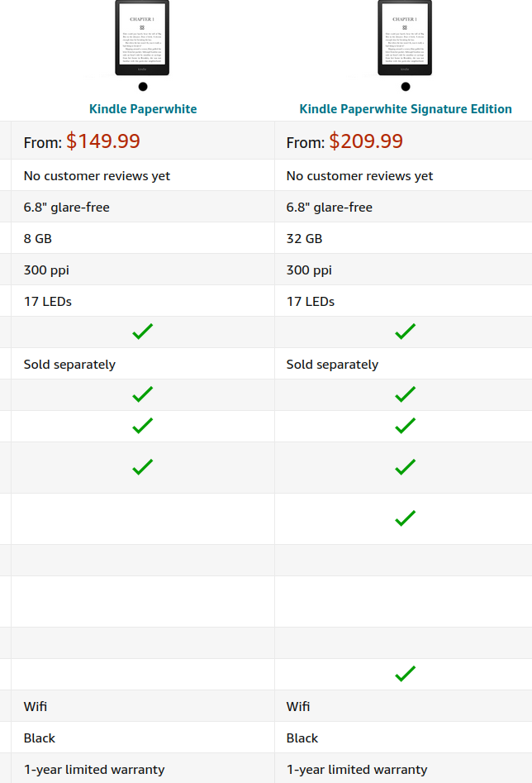Viewport: 532px width, 783px height.
Task: Click the 8 GB storage cell
Action: click(38, 239)
